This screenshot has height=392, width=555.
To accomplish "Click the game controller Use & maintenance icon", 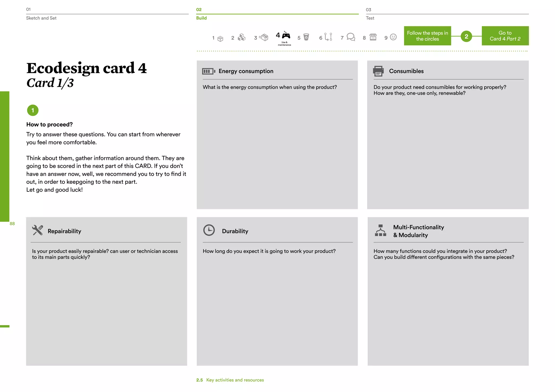I will 286,35.
